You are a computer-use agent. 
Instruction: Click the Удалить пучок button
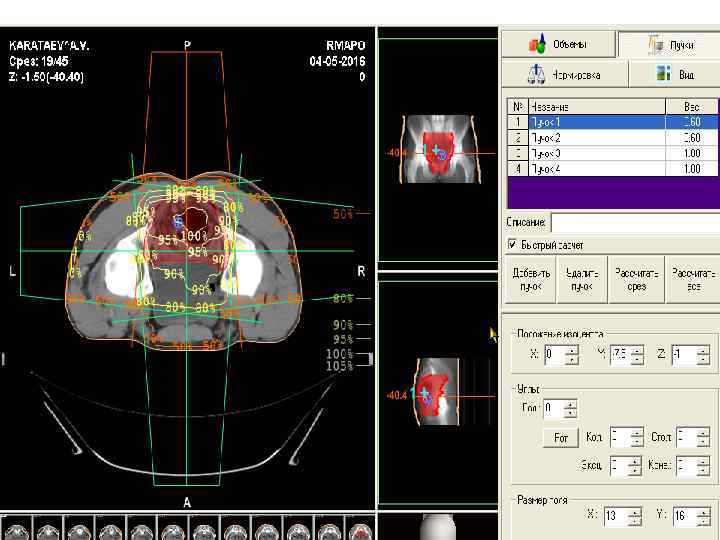pos(582,280)
